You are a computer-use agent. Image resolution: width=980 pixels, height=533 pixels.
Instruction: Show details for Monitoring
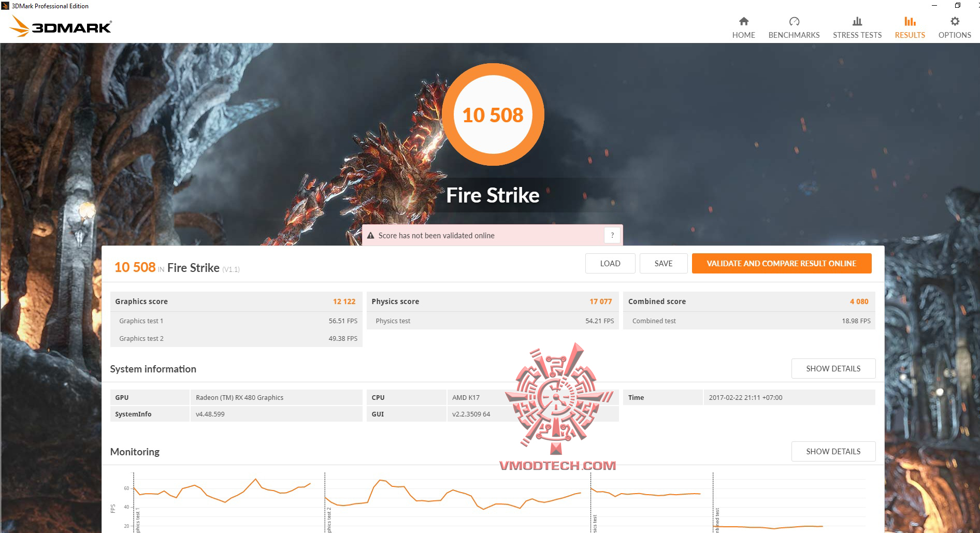[833, 451]
